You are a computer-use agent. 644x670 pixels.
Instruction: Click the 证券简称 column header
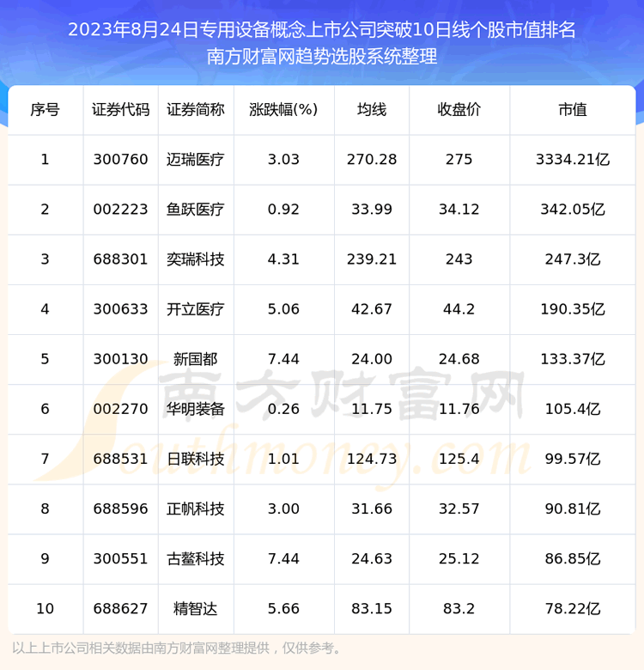point(196,110)
